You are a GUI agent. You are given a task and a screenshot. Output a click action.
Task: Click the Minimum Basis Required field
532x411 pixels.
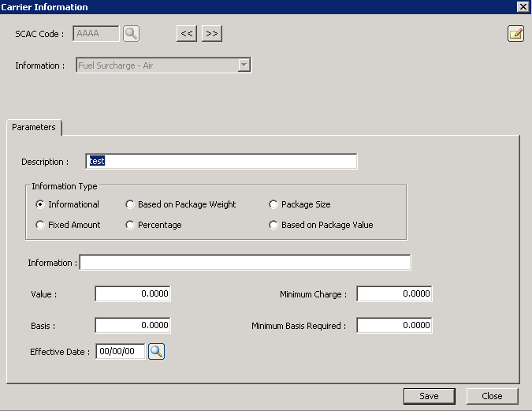pyautogui.click(x=394, y=325)
